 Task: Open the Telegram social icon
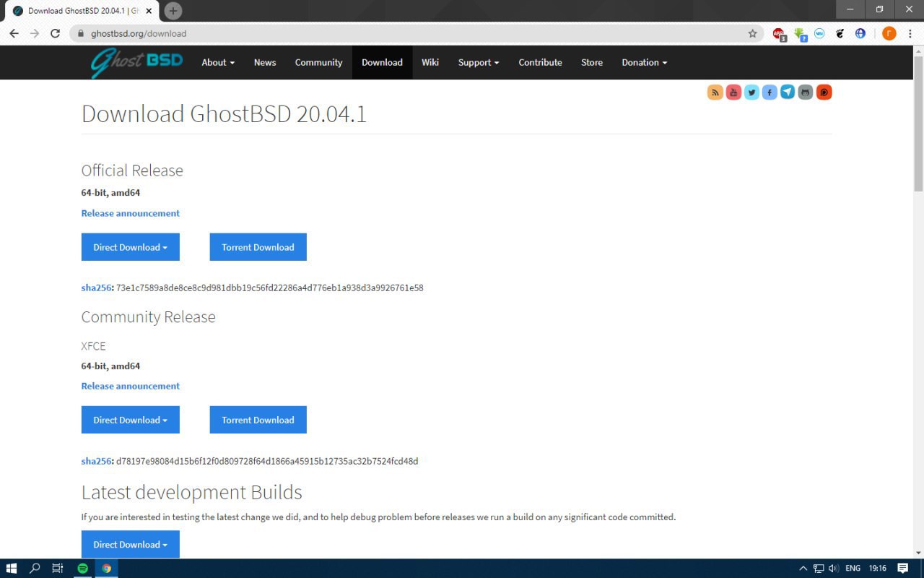pyautogui.click(x=788, y=92)
